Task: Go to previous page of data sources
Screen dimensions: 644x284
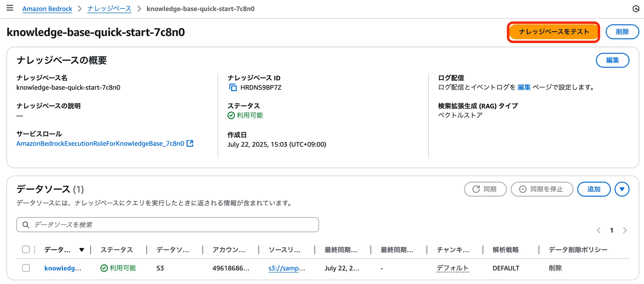Action: pos(599,230)
